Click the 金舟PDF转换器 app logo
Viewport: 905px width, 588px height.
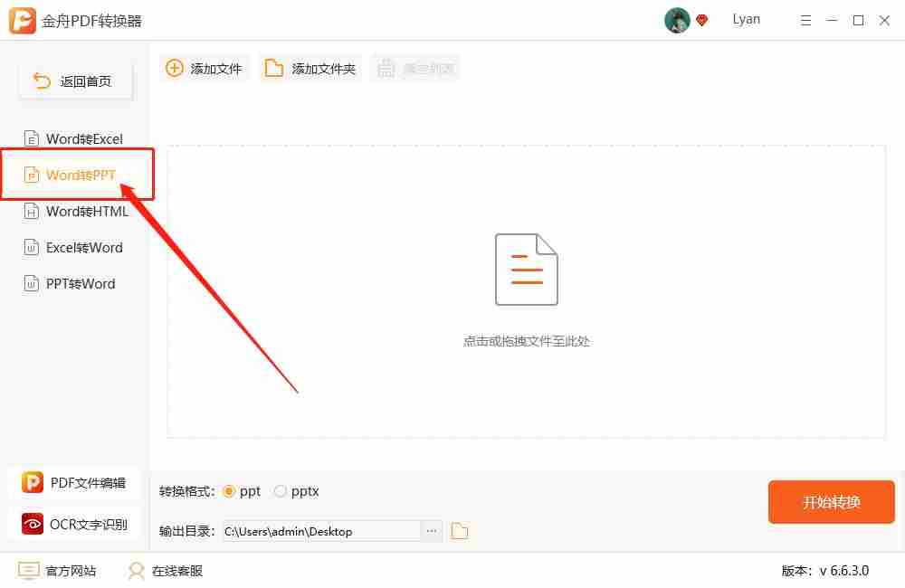pos(23,21)
